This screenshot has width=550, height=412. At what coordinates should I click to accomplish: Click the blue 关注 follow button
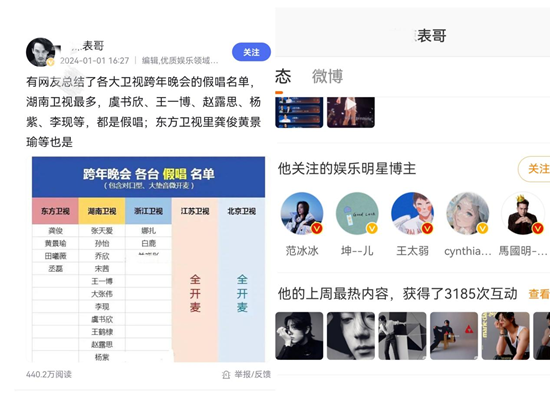251,52
